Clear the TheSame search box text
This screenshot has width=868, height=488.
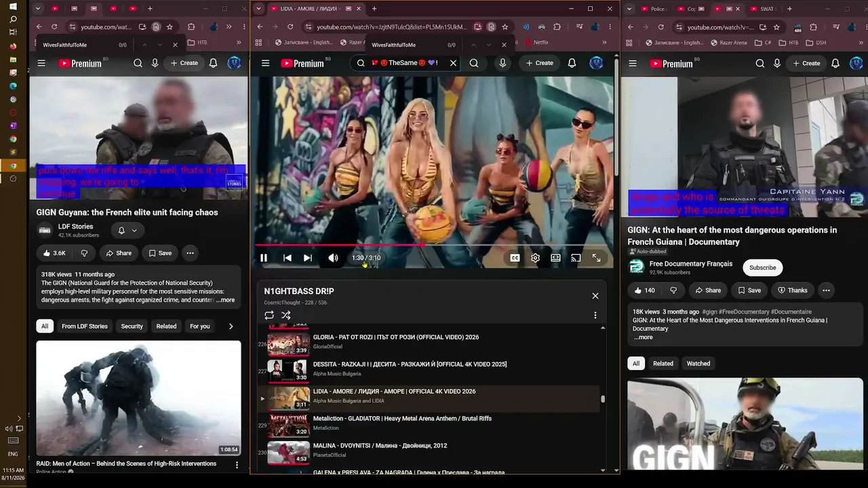[454, 63]
